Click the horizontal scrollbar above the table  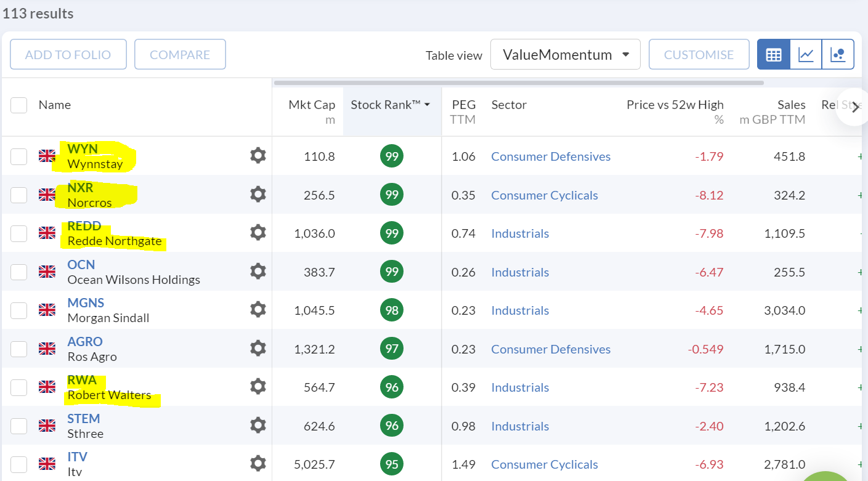[519, 83]
